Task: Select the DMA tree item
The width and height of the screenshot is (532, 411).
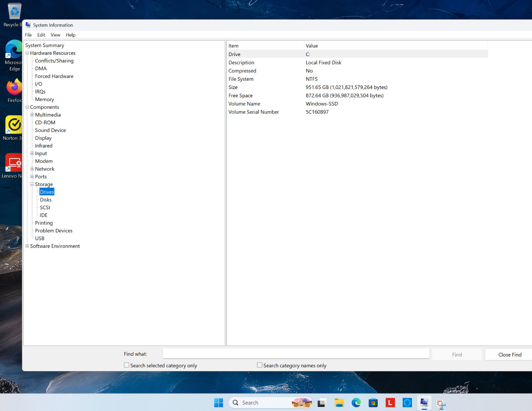Action: 41,68
